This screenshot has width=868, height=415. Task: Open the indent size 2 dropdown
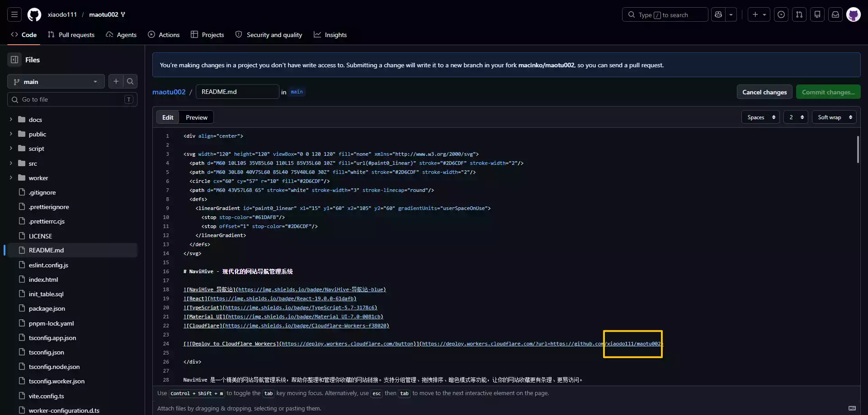(x=796, y=117)
